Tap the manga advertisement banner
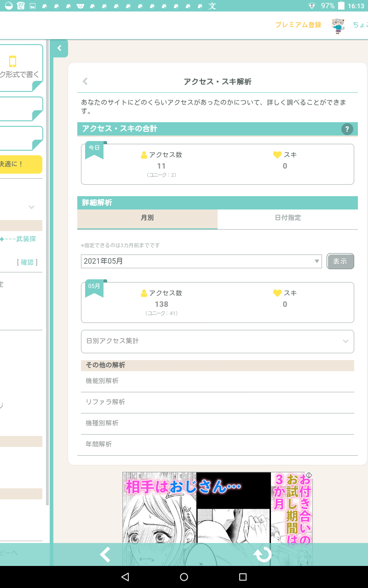The height and width of the screenshot is (588, 368). 217,508
